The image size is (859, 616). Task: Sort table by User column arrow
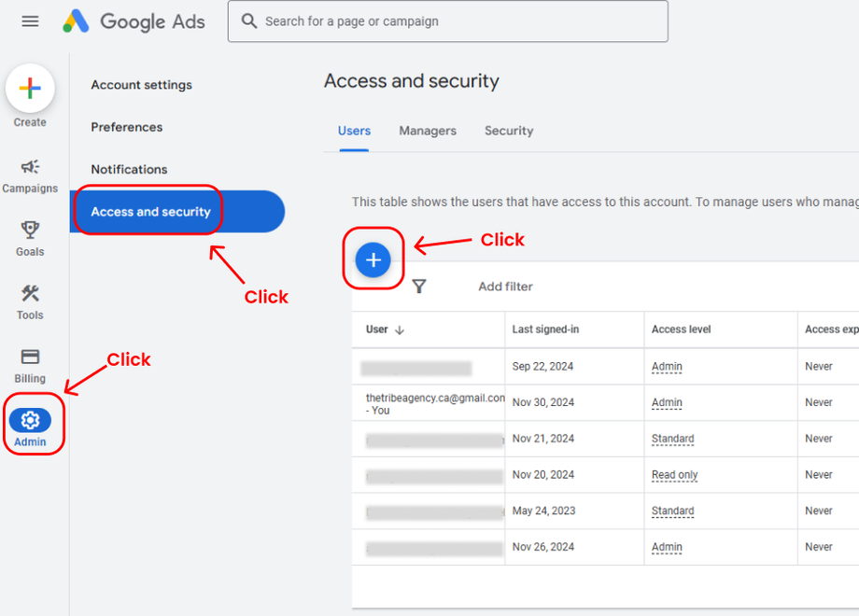[x=400, y=329]
